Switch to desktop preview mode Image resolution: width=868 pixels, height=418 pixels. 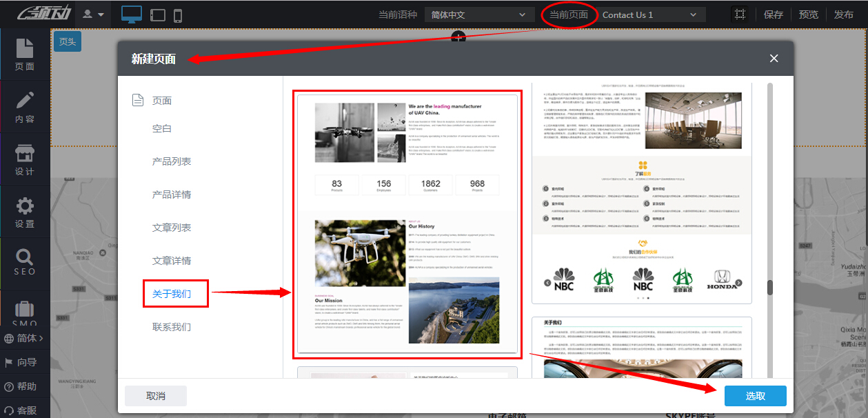coord(131,14)
